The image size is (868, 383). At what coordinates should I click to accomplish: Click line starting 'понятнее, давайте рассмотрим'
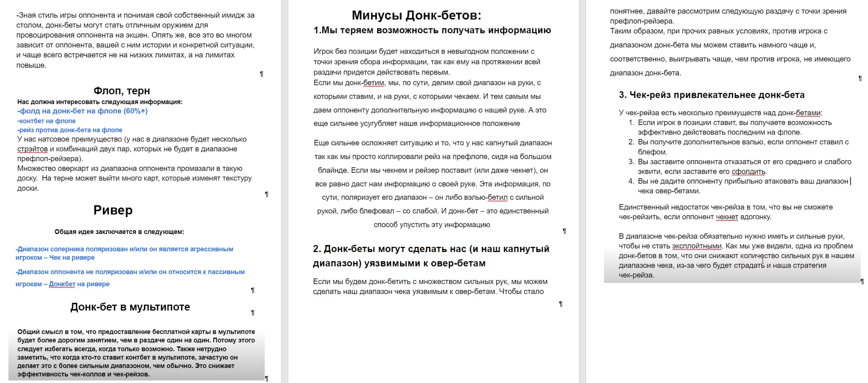pos(728,11)
